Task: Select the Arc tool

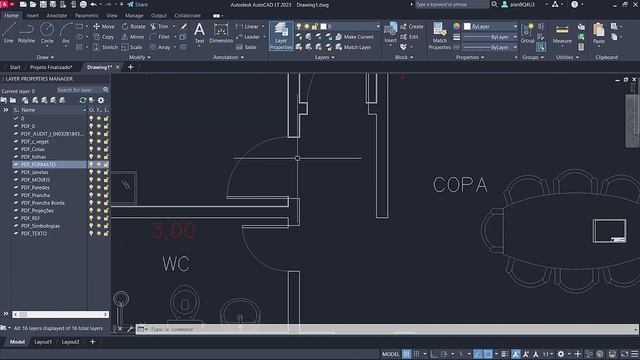Action: pos(66,33)
